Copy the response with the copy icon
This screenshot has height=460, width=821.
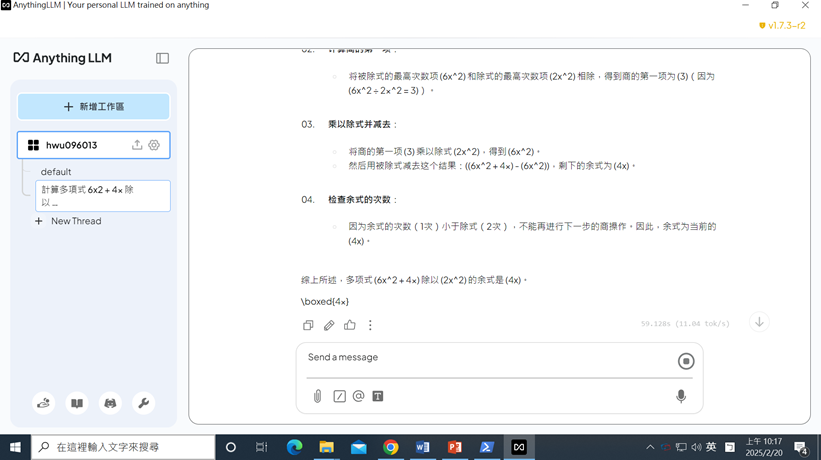point(308,325)
